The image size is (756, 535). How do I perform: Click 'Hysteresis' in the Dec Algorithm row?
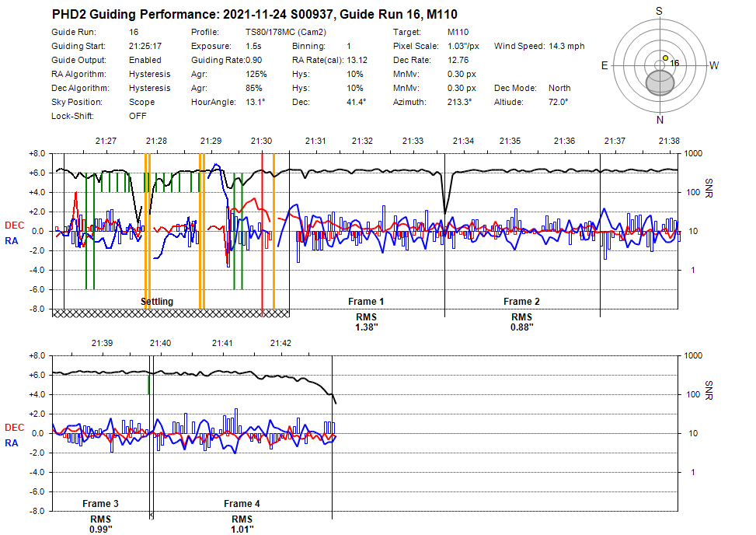(x=149, y=89)
